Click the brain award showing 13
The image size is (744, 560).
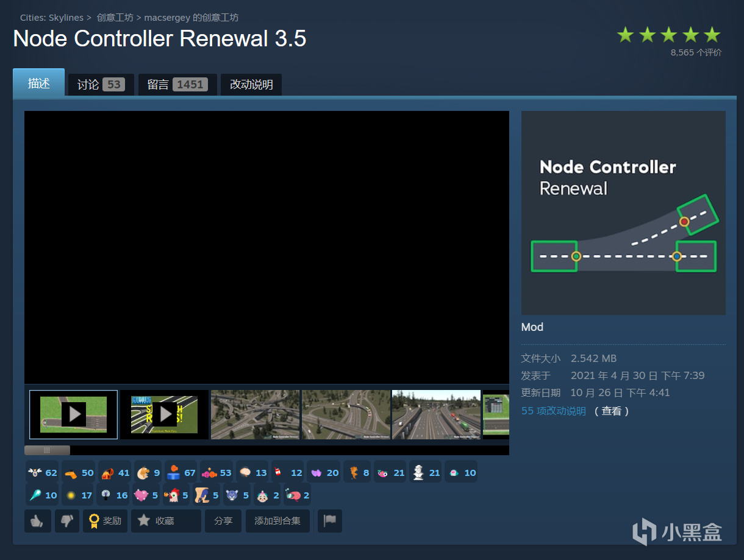click(252, 472)
